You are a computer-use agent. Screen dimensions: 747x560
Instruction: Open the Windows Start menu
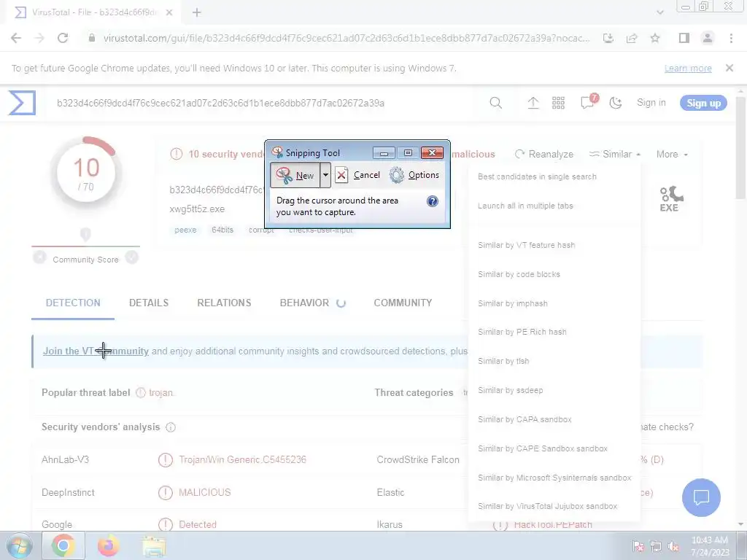point(19,545)
